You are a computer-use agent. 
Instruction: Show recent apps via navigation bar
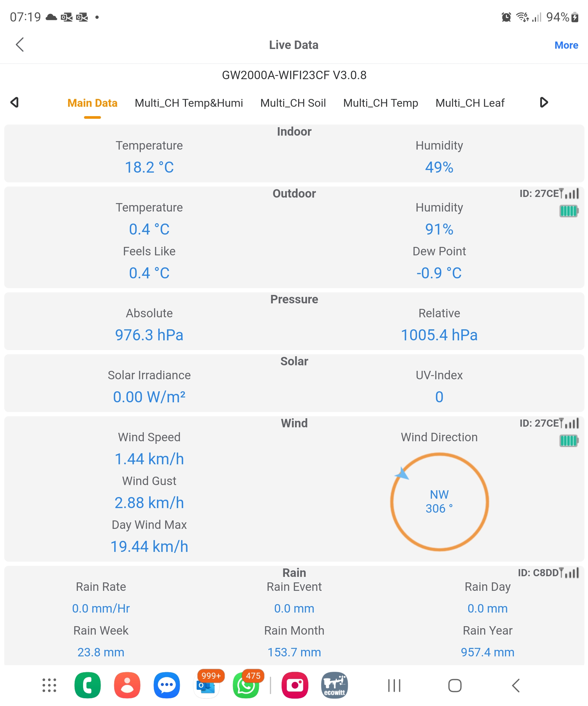click(394, 686)
